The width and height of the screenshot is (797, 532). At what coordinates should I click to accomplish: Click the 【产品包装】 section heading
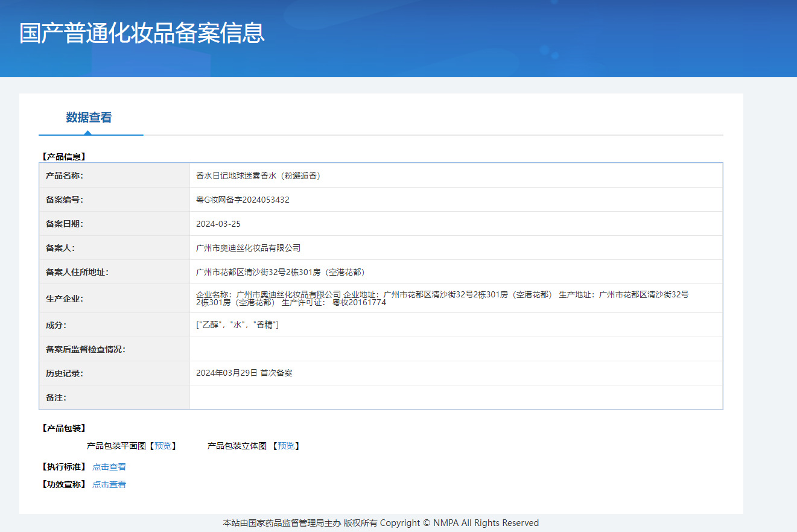63,428
